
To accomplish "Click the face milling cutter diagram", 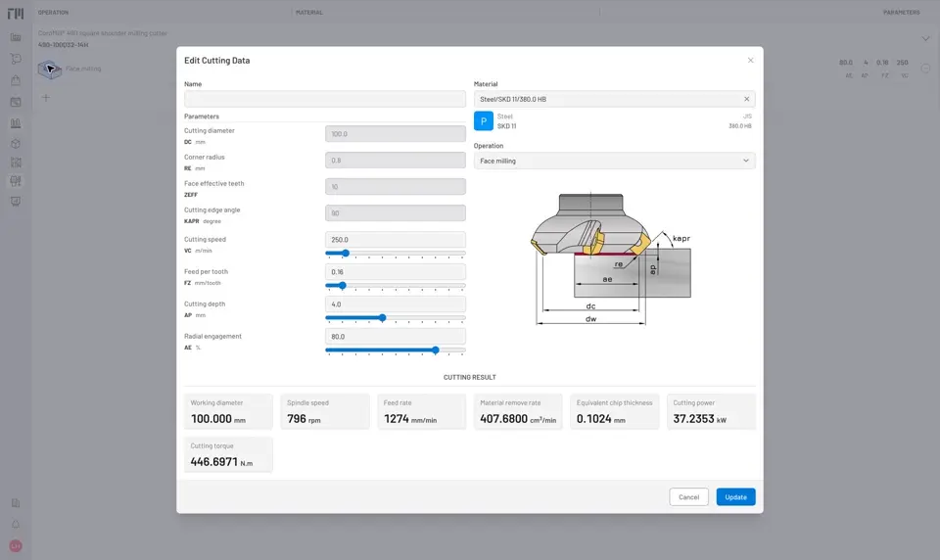I will (611, 259).
